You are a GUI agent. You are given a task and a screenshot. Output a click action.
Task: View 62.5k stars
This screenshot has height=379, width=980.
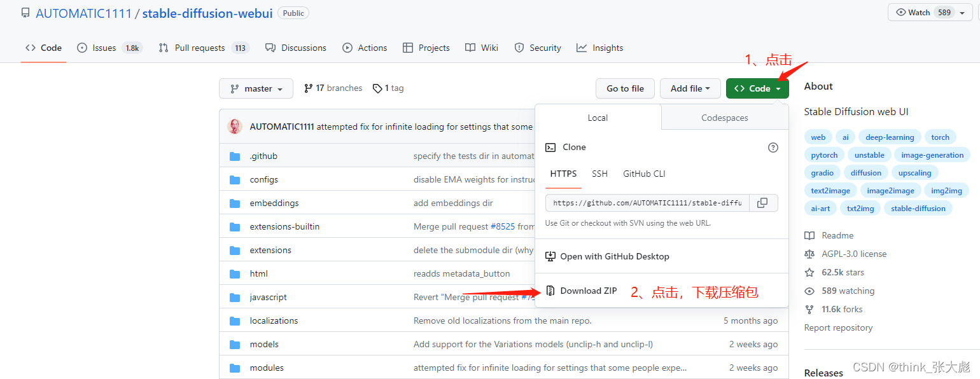[x=834, y=272]
